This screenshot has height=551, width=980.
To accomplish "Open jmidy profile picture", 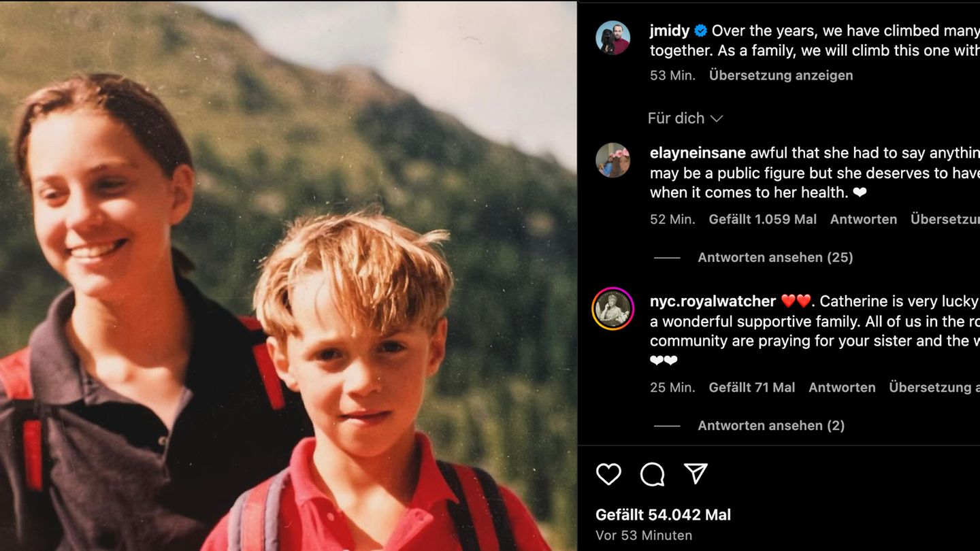I will coord(612,37).
